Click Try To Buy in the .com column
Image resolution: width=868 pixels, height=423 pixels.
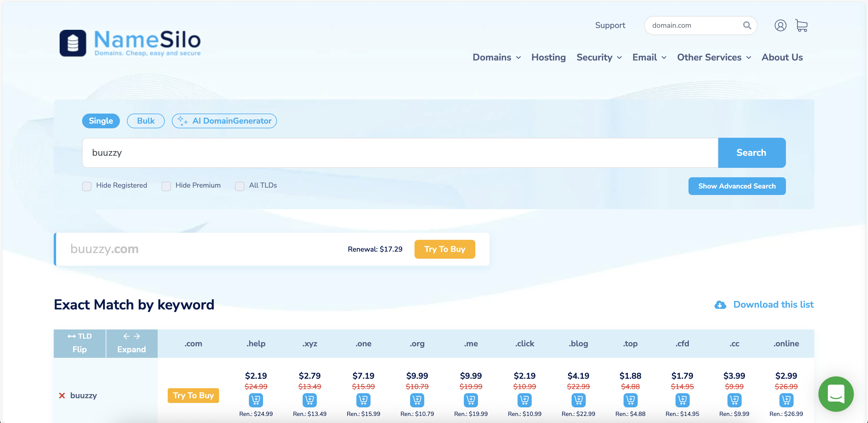pyautogui.click(x=193, y=395)
